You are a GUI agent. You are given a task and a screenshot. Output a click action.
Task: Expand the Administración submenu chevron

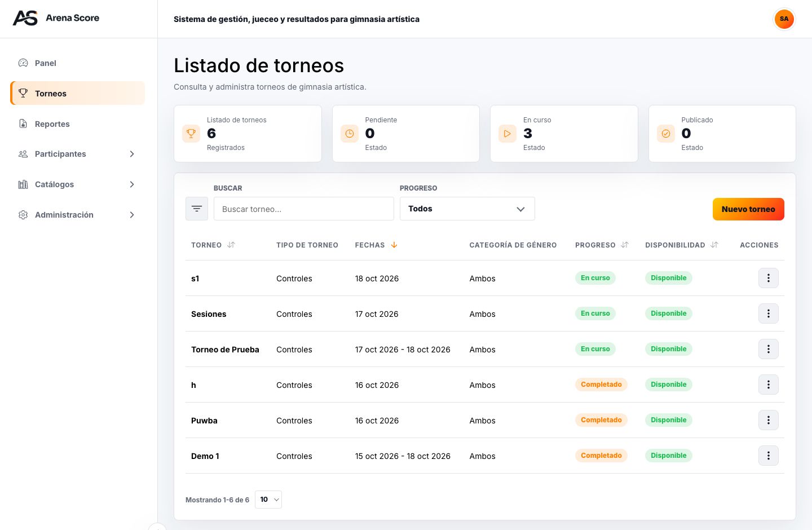(132, 215)
